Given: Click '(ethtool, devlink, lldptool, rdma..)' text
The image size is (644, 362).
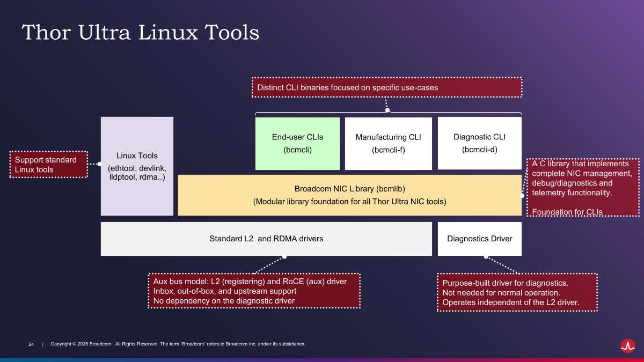Looking at the screenshot, I should [137, 172].
